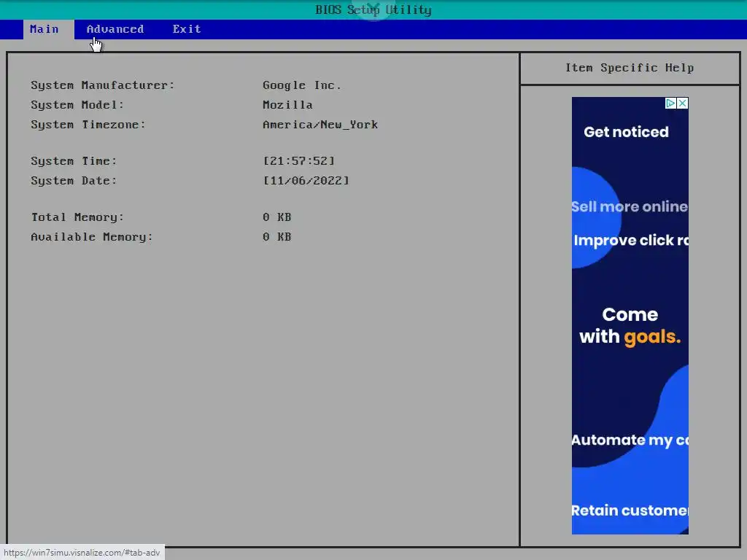The image size is (747, 560).
Task: Click the System Date value [11/06/2022]
Action: 306,181
